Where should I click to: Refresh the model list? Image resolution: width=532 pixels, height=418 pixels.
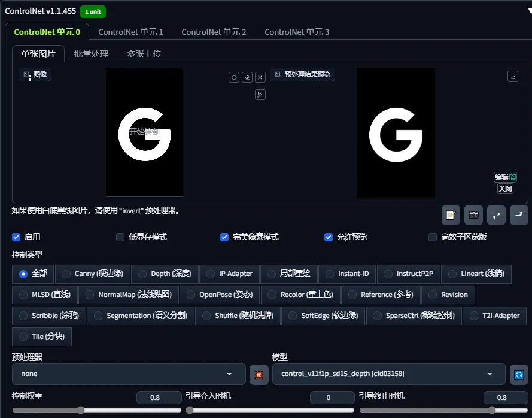519,374
